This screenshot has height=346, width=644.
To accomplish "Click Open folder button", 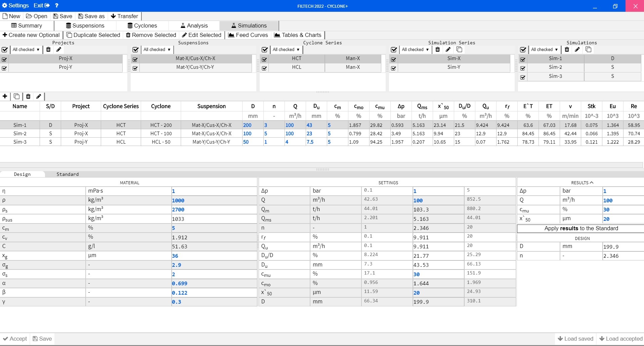I will (37, 16).
